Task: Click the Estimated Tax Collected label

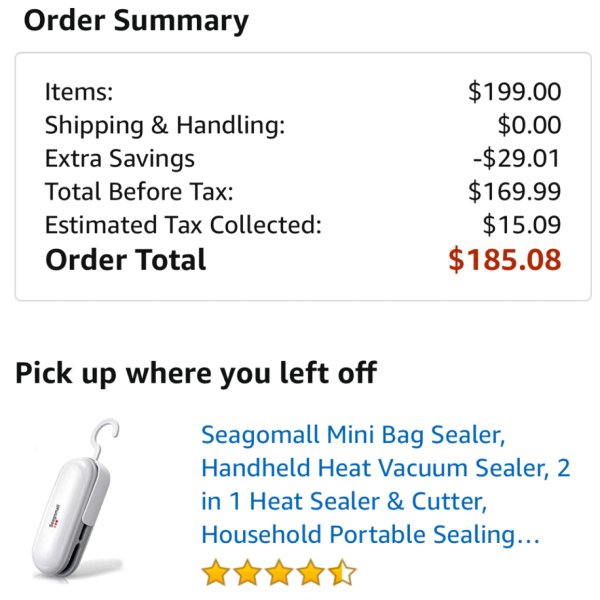Action: coord(183,225)
